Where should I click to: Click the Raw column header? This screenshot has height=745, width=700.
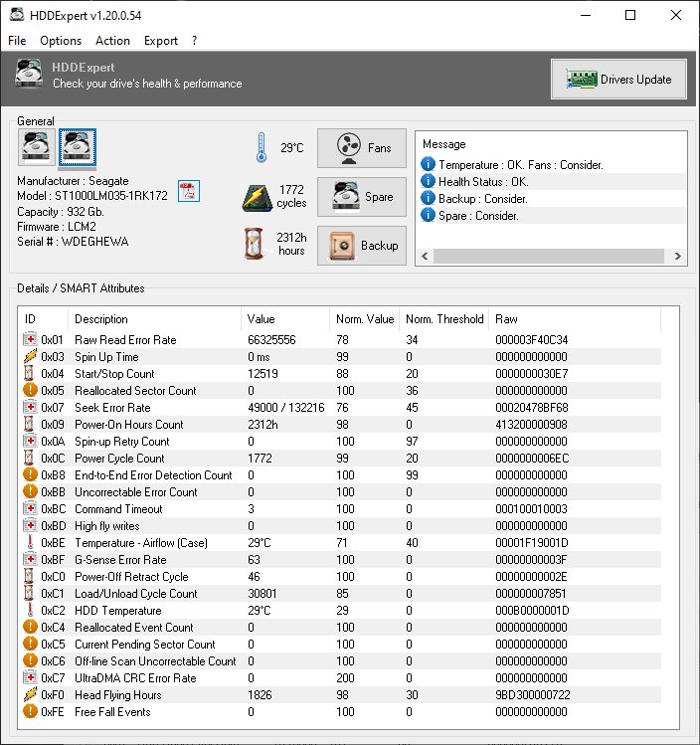[506, 319]
